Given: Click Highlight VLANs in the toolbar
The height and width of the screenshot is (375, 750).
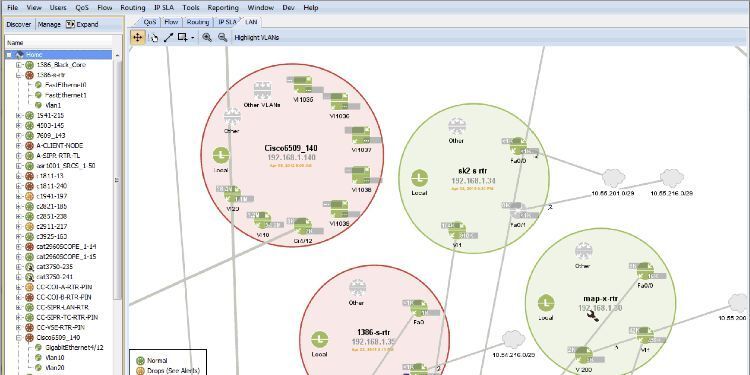Looking at the screenshot, I should [257, 37].
